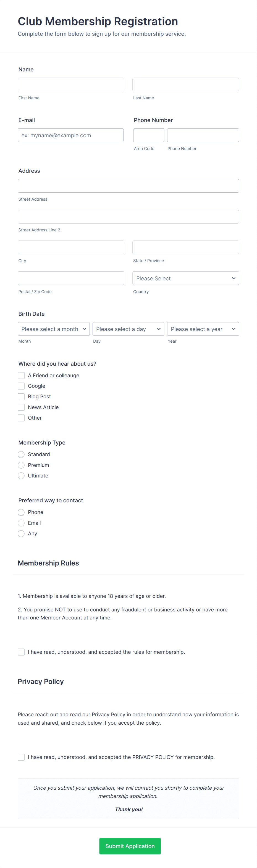Open the birth day dropdown
The height and width of the screenshot is (868, 257).
(128, 329)
